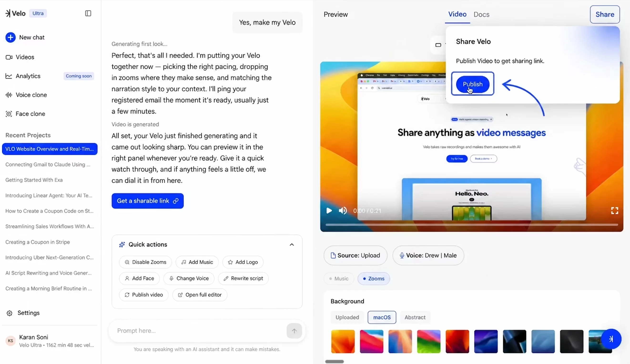The image size is (630, 364).
Task: Click Add Face quick action
Action: [x=139, y=278]
